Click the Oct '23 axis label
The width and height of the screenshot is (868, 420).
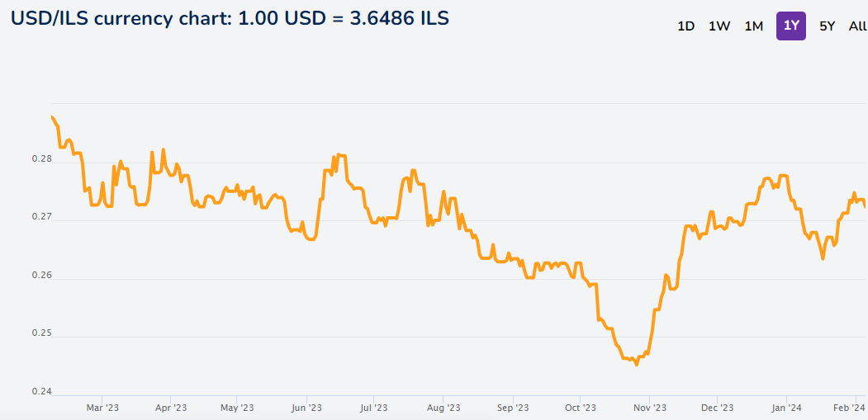pyautogui.click(x=580, y=408)
